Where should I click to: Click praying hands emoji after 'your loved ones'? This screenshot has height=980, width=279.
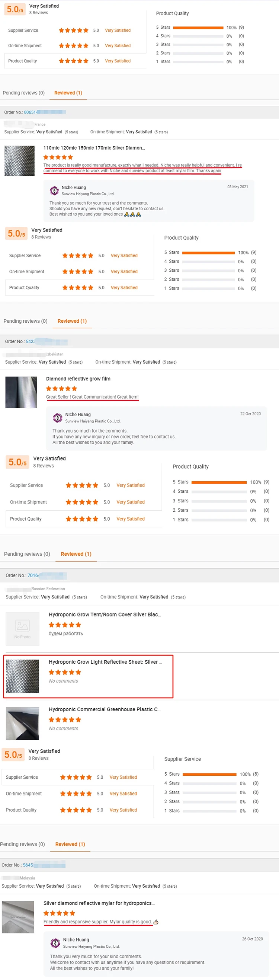pos(133,214)
